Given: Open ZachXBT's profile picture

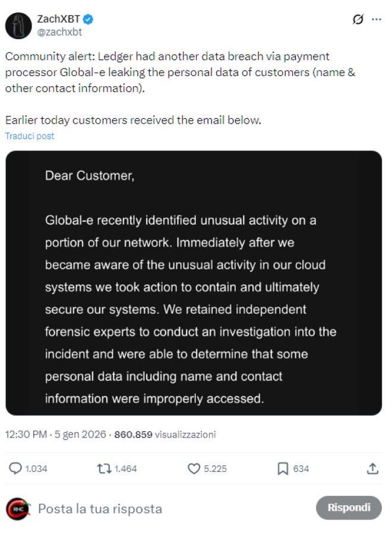Looking at the screenshot, I should point(18,25).
